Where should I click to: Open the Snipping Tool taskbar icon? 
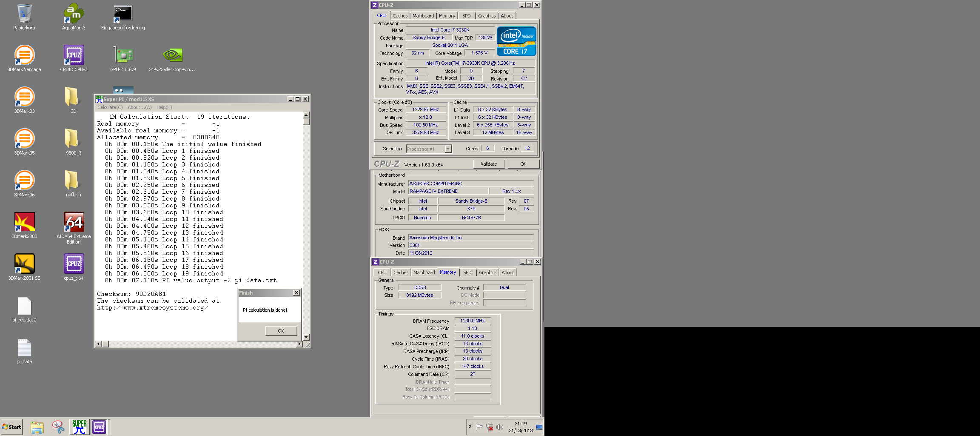pos(58,427)
